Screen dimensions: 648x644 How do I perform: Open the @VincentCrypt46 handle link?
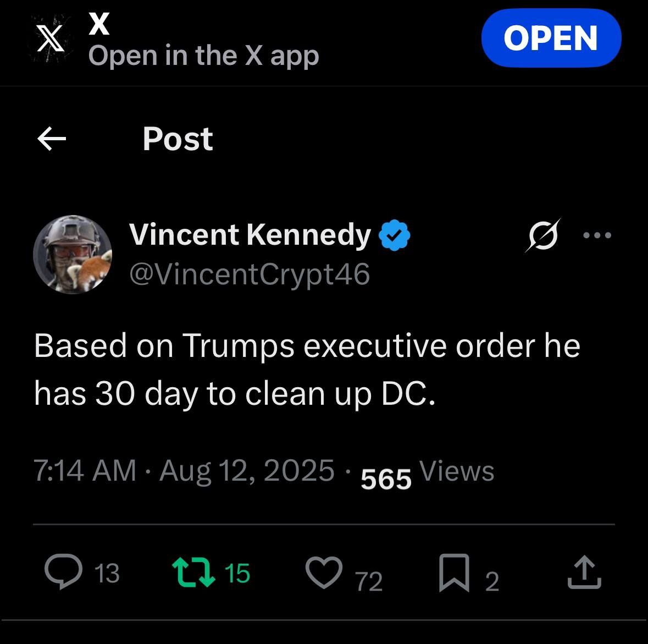[250, 274]
